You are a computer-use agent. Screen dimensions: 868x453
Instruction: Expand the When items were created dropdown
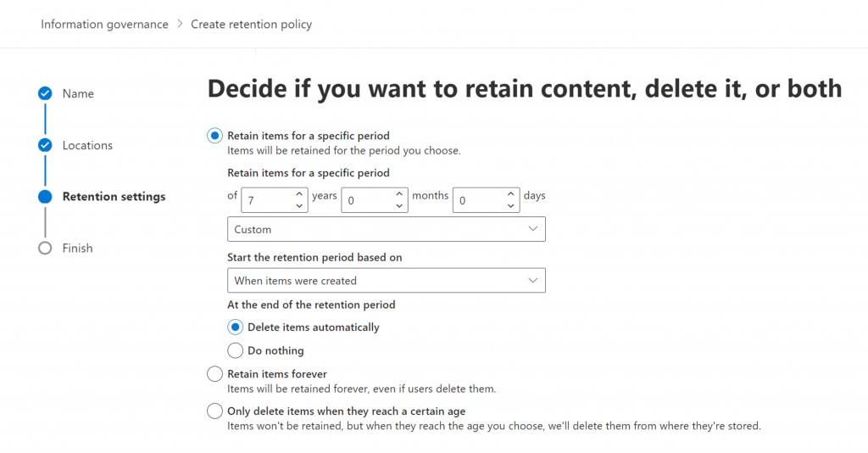tap(387, 281)
